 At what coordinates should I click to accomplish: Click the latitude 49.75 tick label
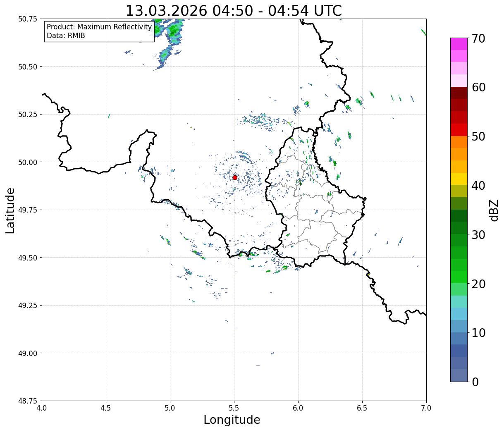click(x=28, y=210)
